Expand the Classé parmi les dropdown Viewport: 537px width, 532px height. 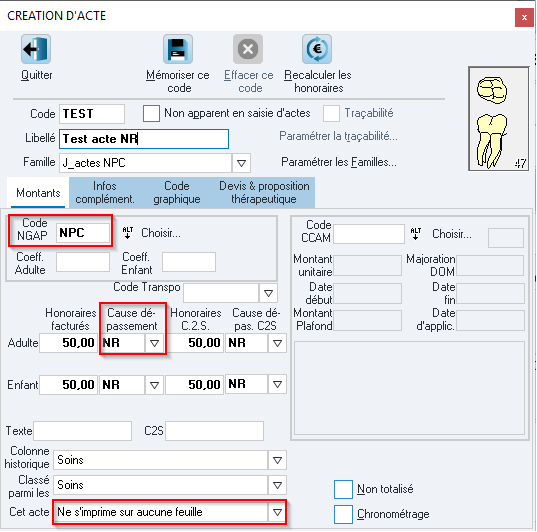277,485
